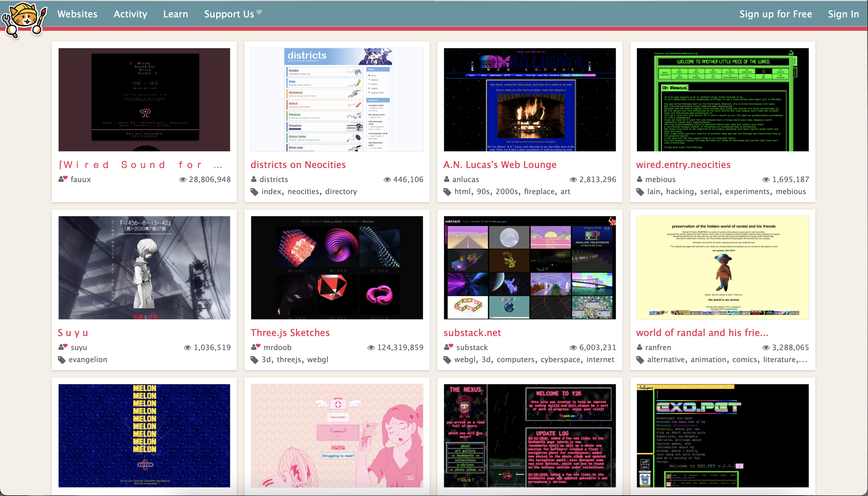This screenshot has height=496, width=868.
Task: Open the Three.js Sketches thumbnail
Action: (x=337, y=267)
